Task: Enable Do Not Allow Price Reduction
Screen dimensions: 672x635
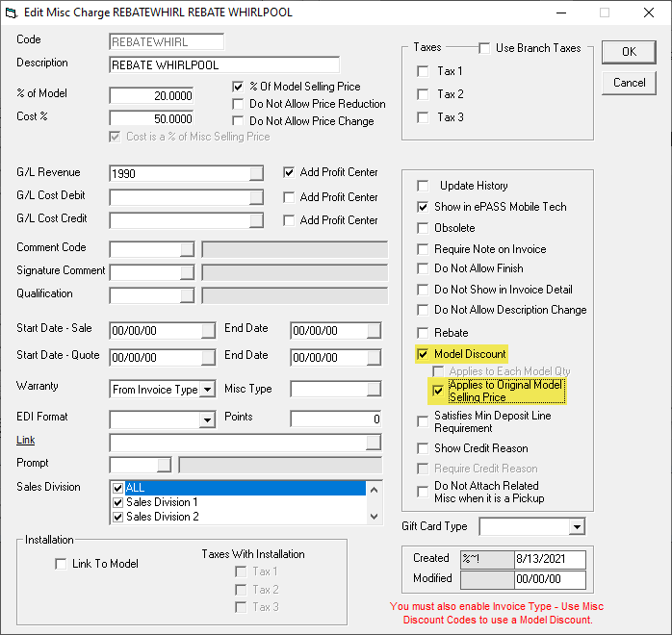Action: [238, 104]
